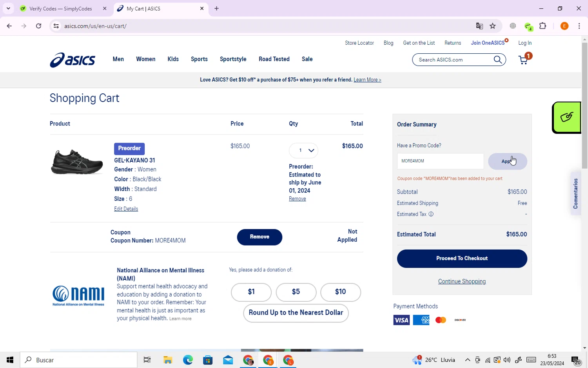Click Edit Details for the shoe
Viewport: 588px width, 368px height.
pos(126,209)
